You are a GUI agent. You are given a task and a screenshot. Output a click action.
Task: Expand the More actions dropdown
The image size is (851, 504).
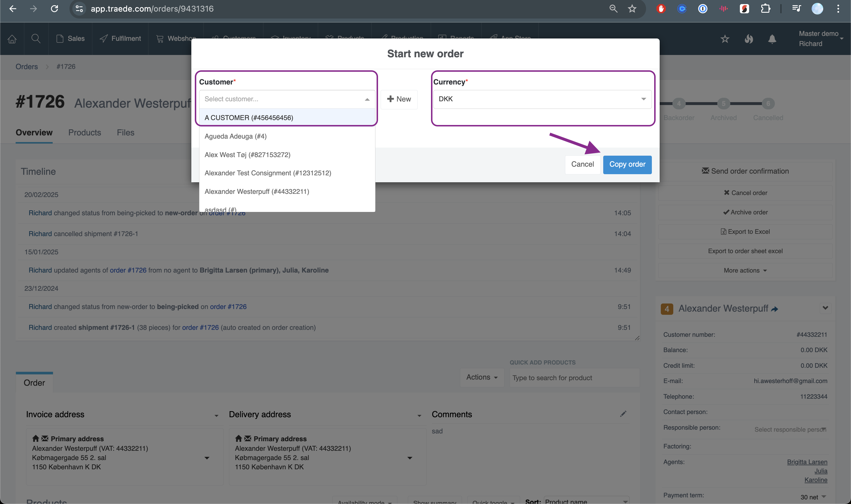pyautogui.click(x=745, y=271)
